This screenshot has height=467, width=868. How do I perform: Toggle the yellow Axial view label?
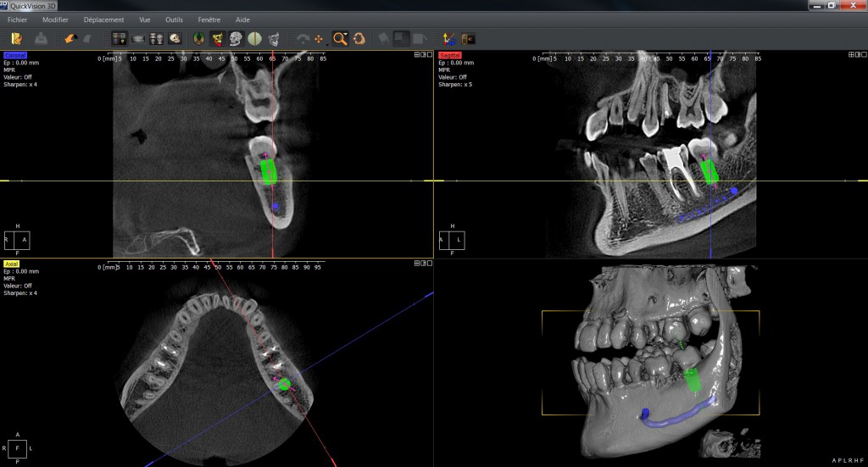11,264
